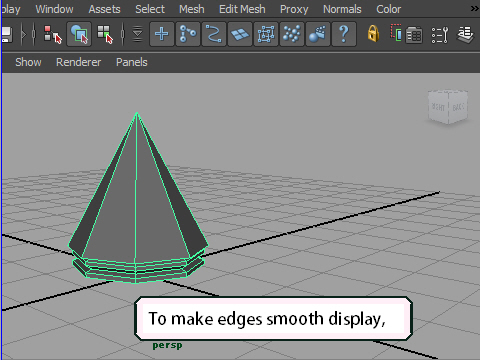Image resolution: width=480 pixels, height=360 pixels.
Task: Toggle curve objects selection mask
Action: [x=214, y=34]
